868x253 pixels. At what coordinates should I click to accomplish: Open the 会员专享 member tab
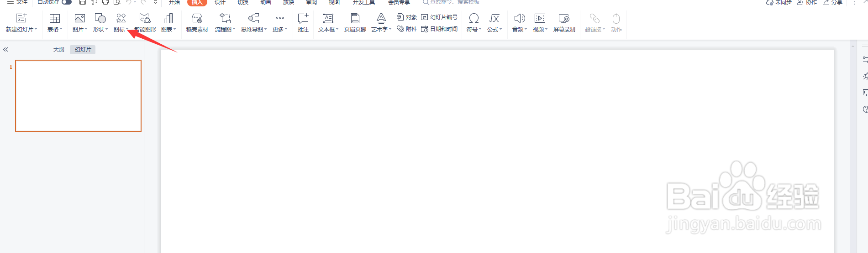(x=399, y=2)
